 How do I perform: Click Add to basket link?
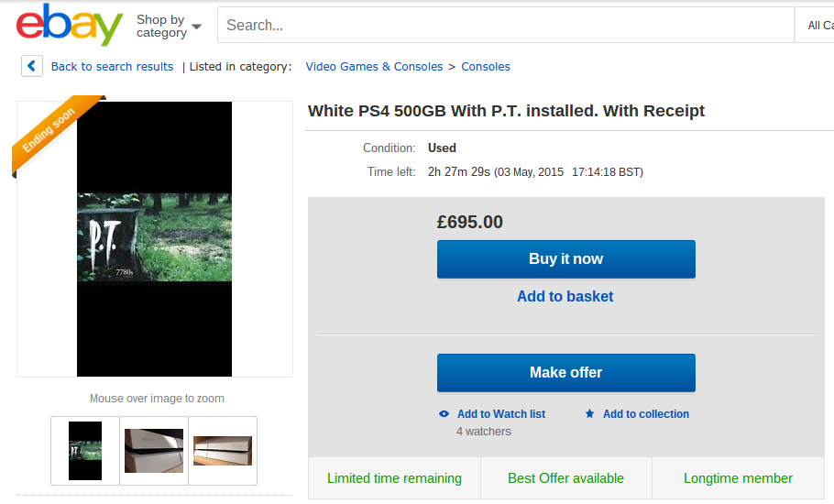click(565, 296)
